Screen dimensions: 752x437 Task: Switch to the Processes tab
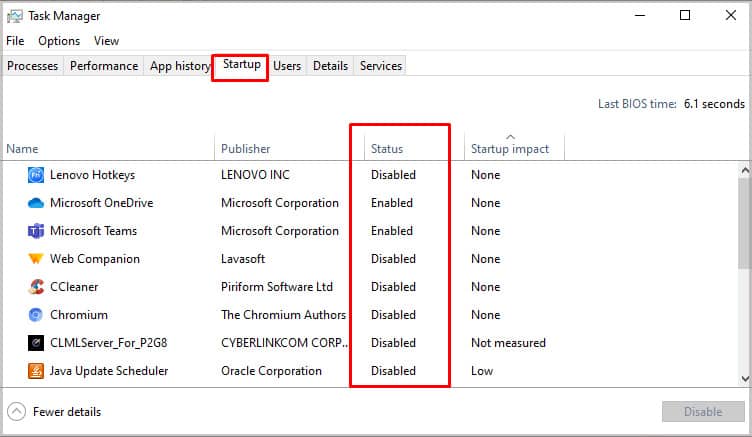[33, 66]
